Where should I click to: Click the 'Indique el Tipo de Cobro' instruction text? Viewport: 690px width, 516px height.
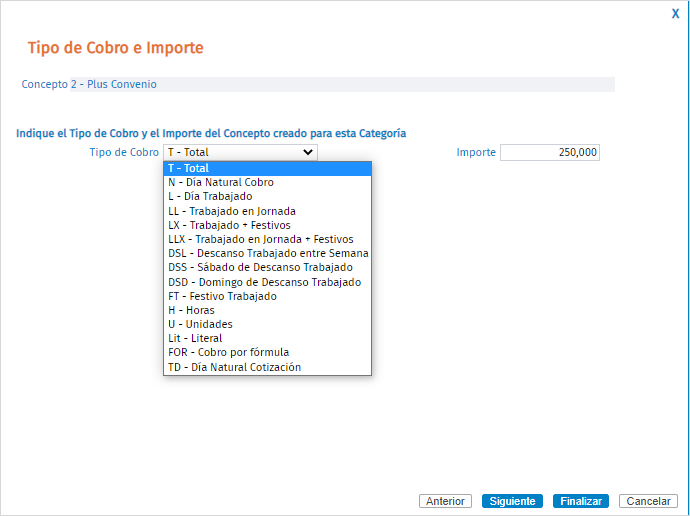[211, 133]
